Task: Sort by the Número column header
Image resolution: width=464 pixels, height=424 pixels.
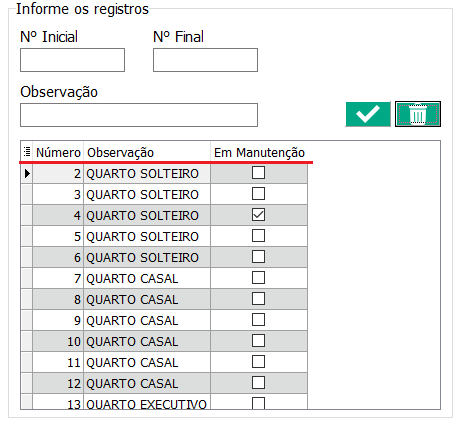Action: (x=58, y=152)
